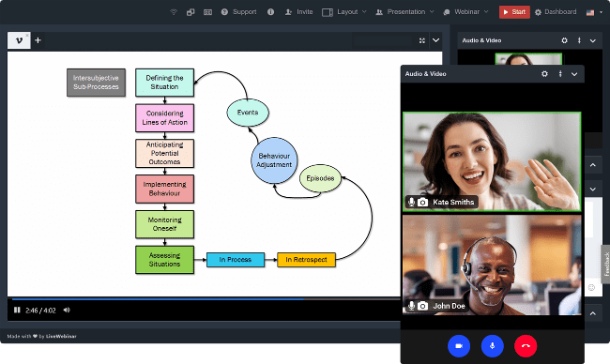
Task: Click the down chevron in the right sidebar
Action: (x=593, y=189)
